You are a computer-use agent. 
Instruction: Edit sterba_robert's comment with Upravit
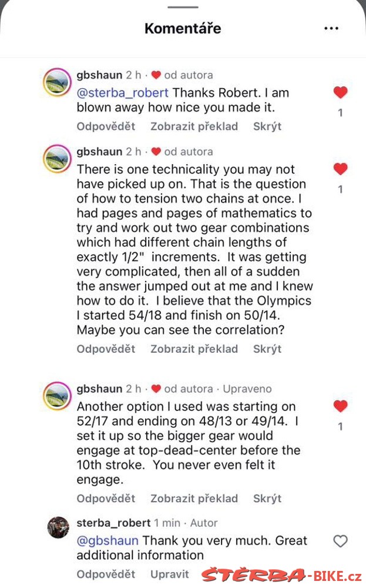pyautogui.click(x=170, y=574)
